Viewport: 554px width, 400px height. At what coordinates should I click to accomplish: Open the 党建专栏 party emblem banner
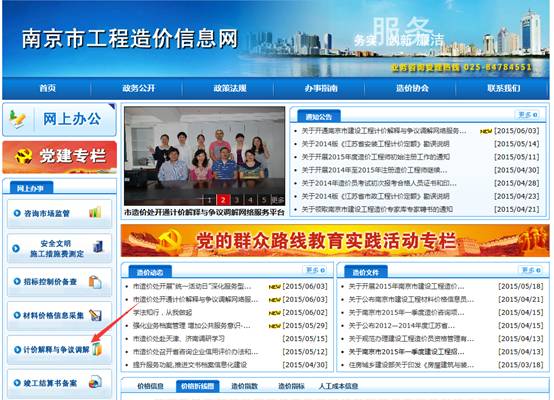(59, 157)
